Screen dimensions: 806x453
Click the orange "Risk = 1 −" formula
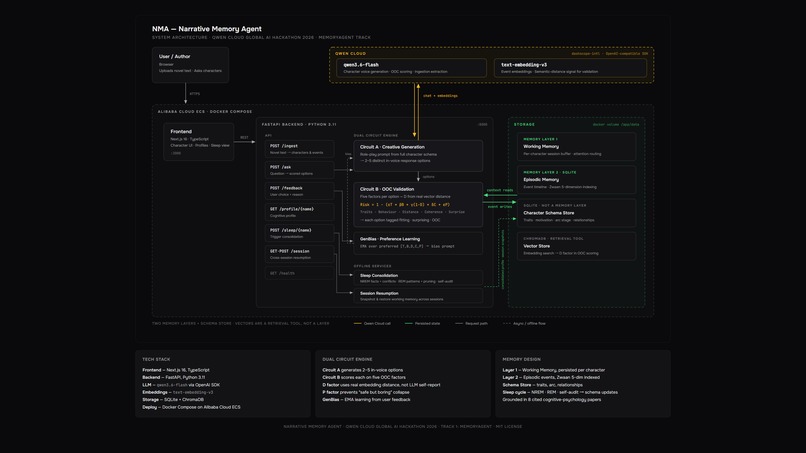405,205
